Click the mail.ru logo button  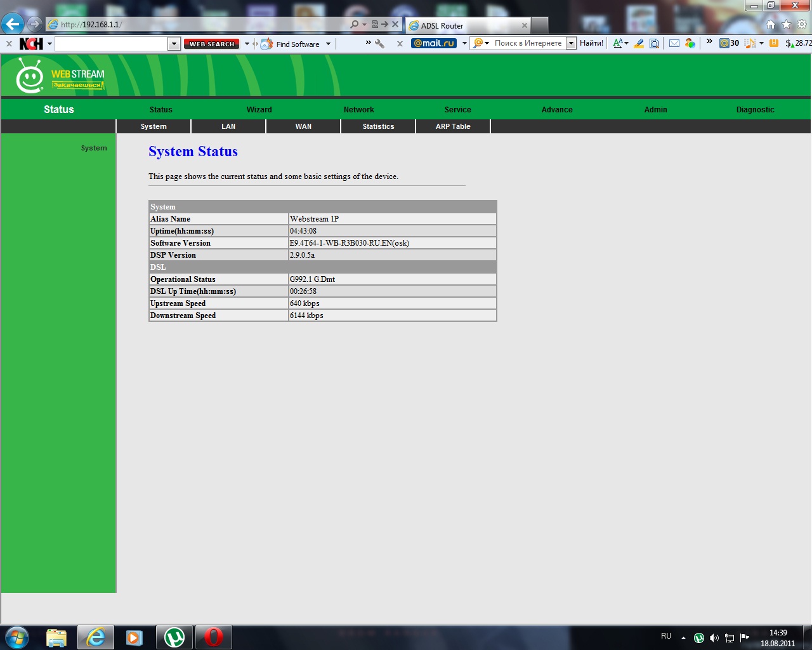tap(434, 43)
